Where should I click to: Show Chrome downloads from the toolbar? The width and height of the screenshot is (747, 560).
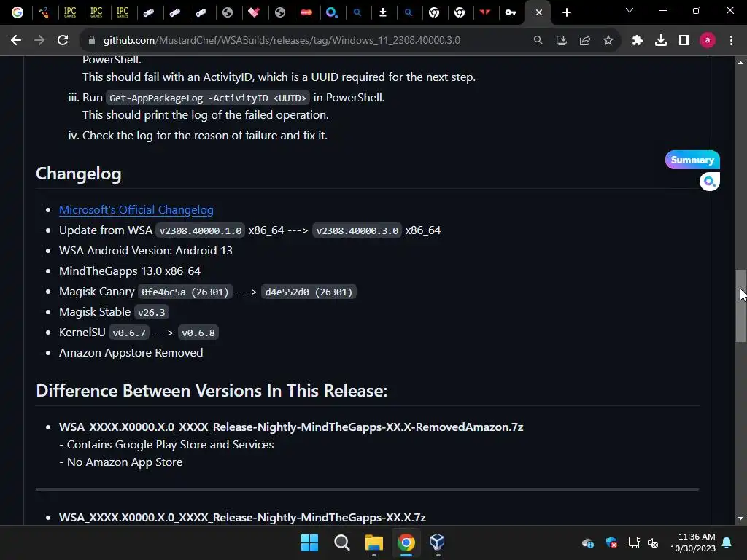point(661,41)
